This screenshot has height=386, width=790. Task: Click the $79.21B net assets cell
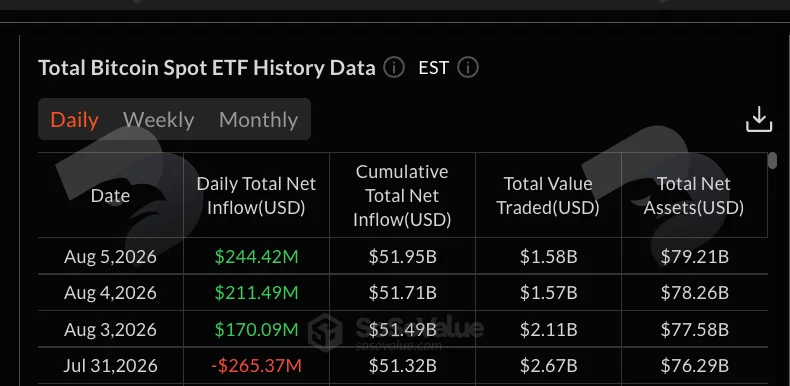(x=694, y=256)
